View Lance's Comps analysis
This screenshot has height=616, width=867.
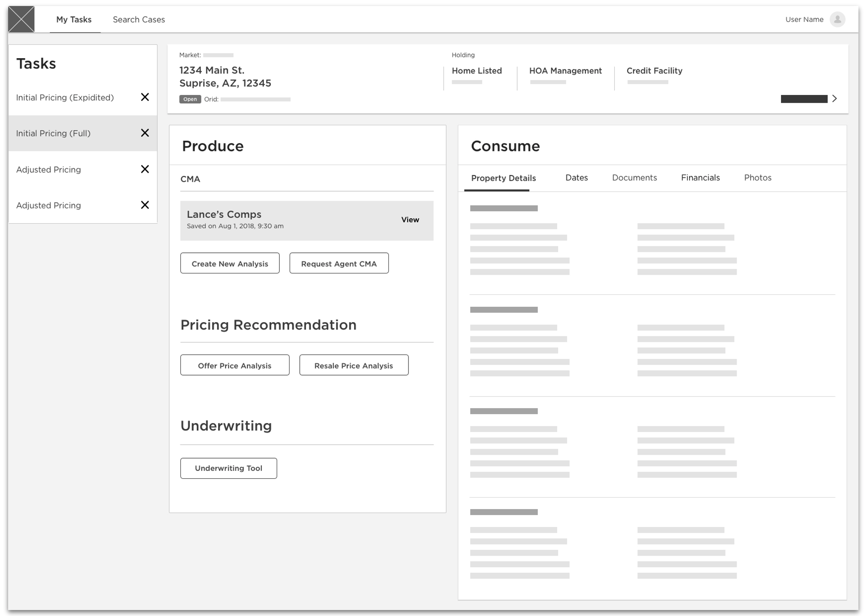[410, 219]
